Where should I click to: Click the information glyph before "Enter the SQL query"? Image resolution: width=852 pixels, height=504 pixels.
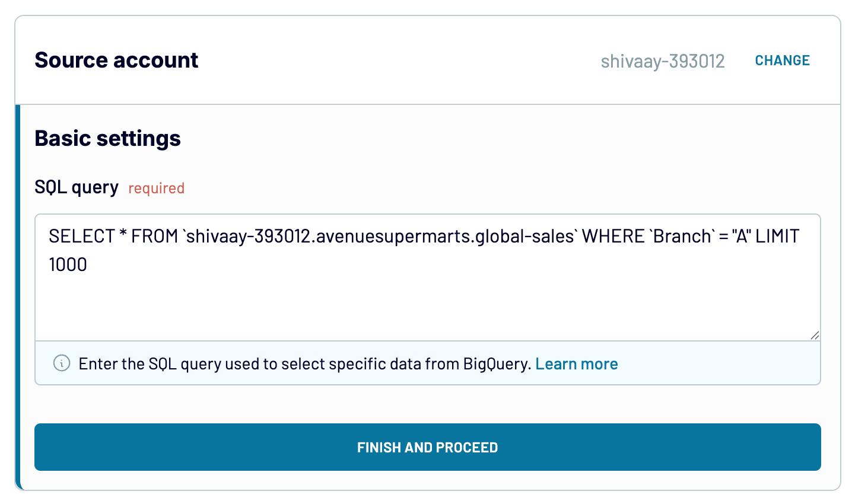click(x=61, y=363)
